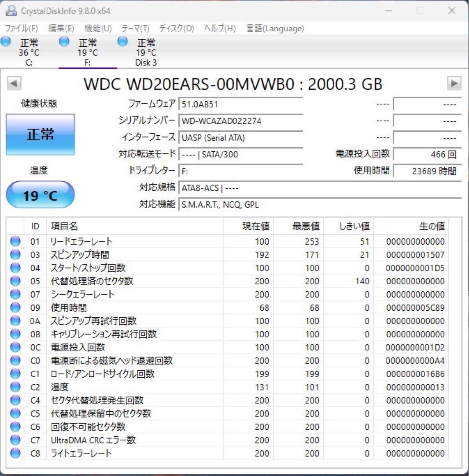Click the 現在値 column header
This screenshot has width=469, height=476.
[x=248, y=226]
